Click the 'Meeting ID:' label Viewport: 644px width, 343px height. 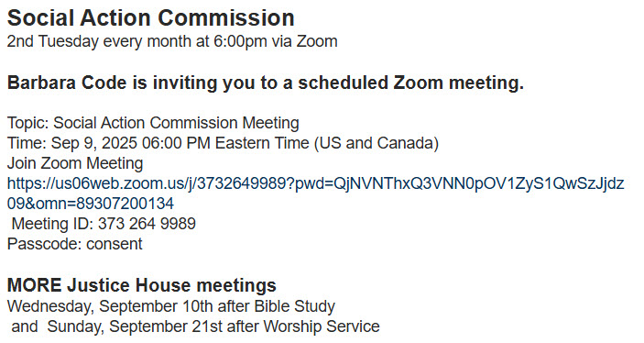pyautogui.click(x=52, y=224)
